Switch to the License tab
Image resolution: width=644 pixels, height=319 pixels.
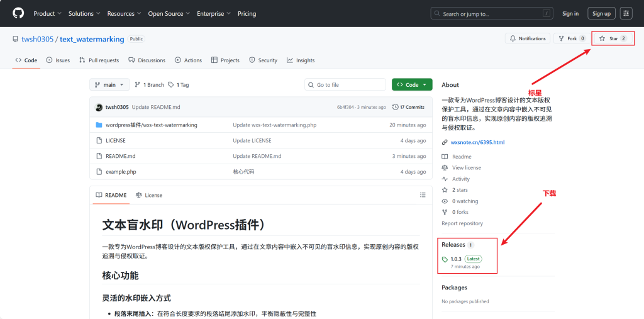149,195
